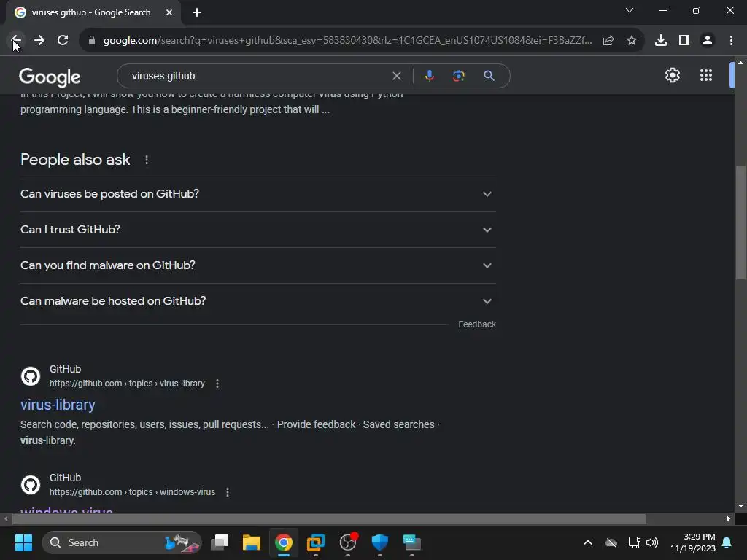Submit search with magnifier icon
The image size is (747, 560).
tap(489, 76)
